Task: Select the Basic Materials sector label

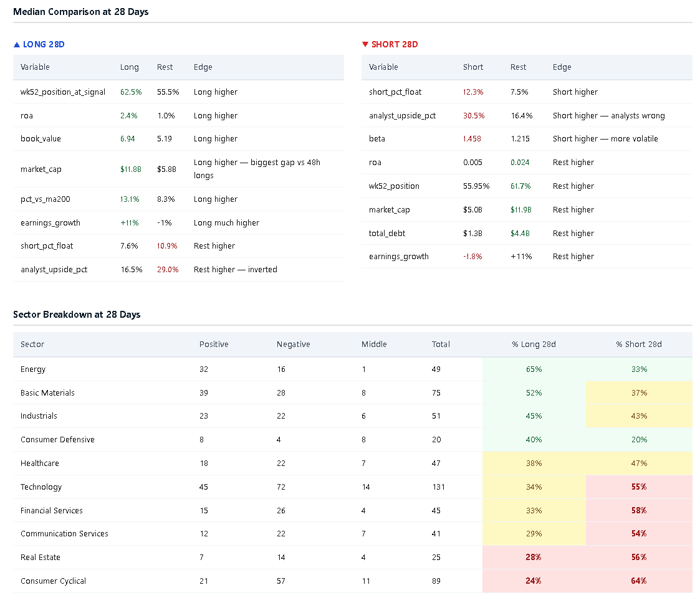Action: pyautogui.click(x=47, y=393)
